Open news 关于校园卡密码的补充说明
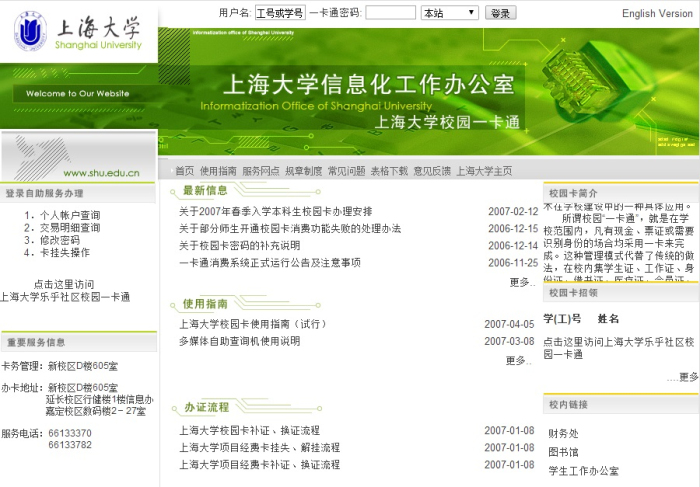Image resolution: width=700 pixels, height=487 pixels. [x=239, y=246]
